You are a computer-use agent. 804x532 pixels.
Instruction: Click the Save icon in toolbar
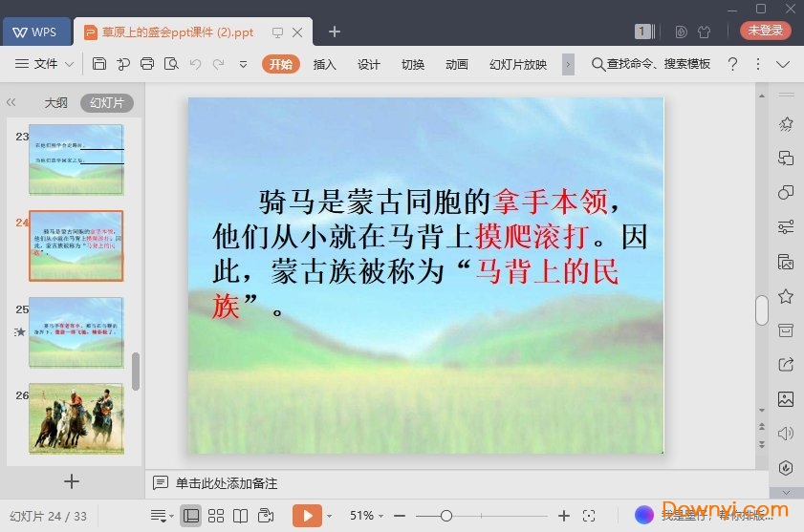click(x=99, y=64)
